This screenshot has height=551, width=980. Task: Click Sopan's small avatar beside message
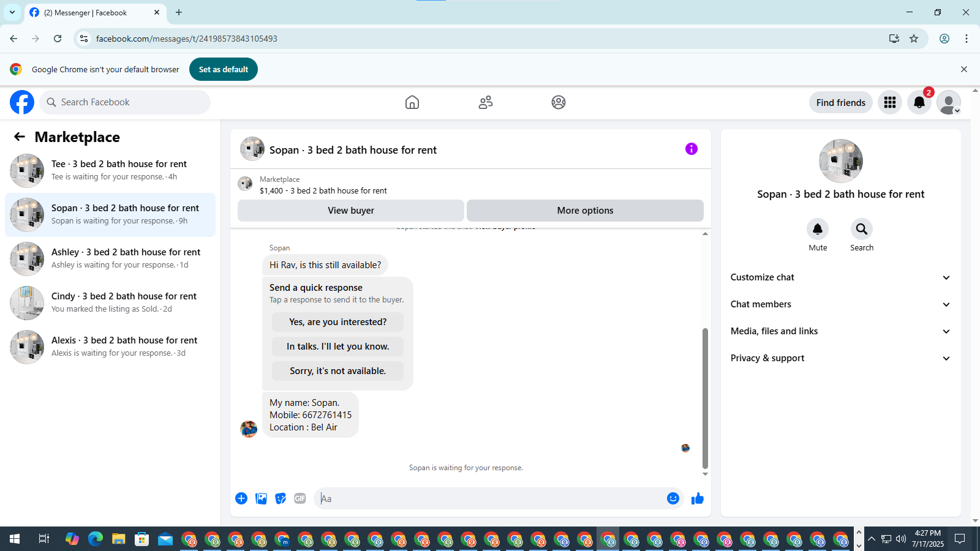pyautogui.click(x=249, y=429)
